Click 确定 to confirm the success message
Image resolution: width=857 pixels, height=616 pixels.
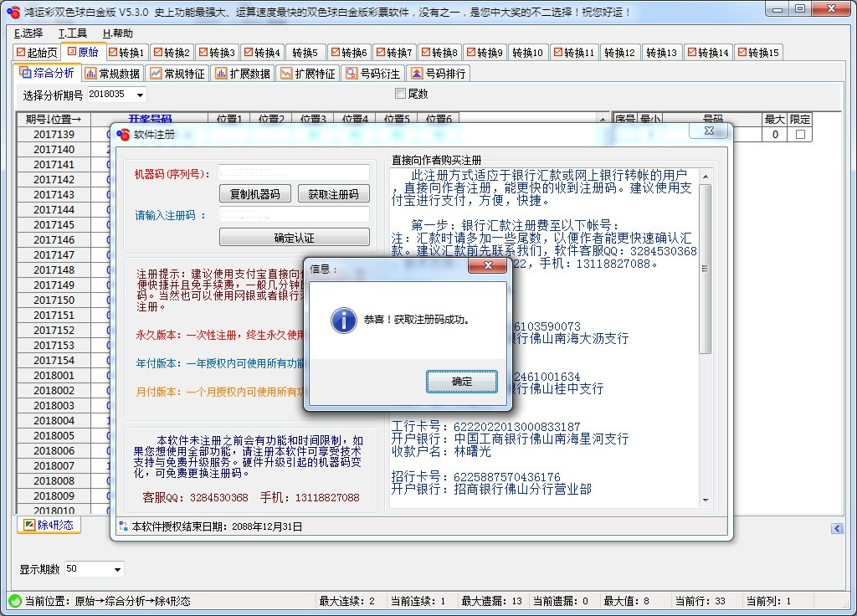point(461,381)
